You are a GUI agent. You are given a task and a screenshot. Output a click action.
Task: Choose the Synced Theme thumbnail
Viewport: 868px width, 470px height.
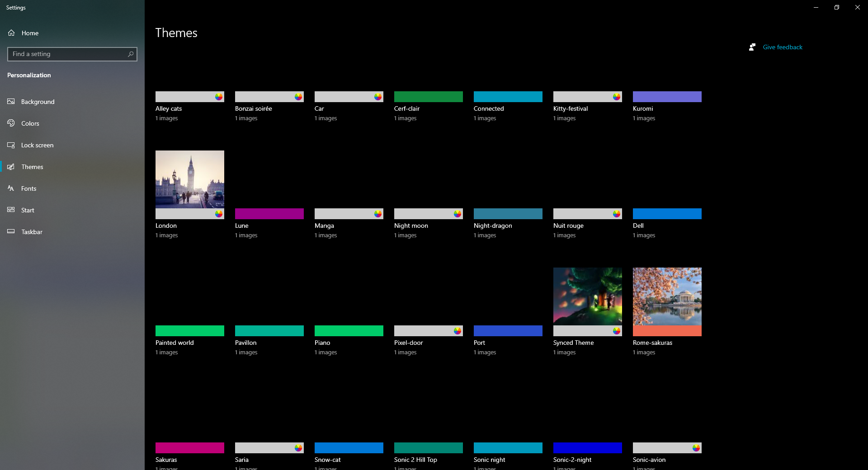click(x=587, y=296)
